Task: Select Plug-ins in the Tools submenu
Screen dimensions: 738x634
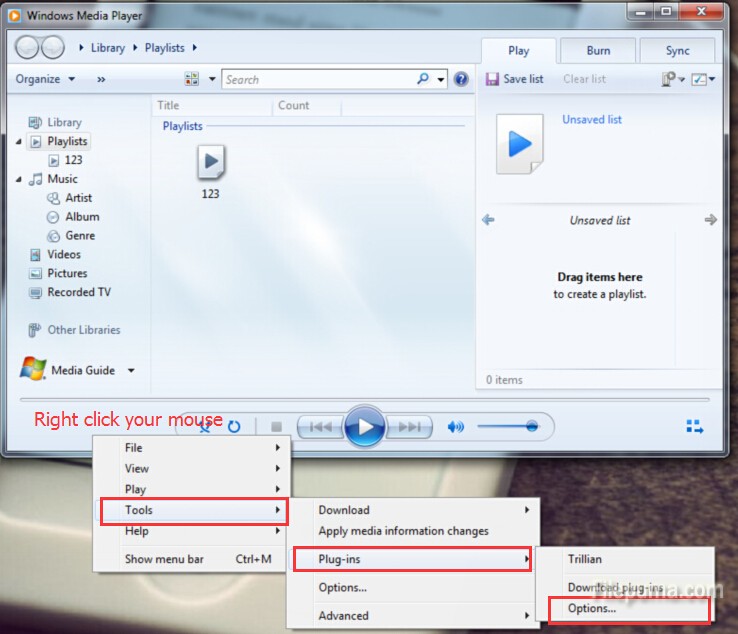Action: (x=411, y=559)
